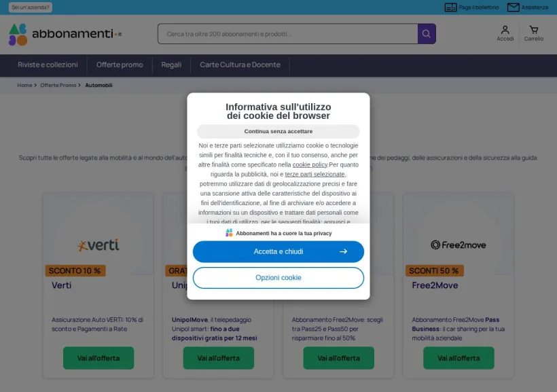This screenshot has width=557, height=392.
Task: Click Assicurazione Auto VERTI description
Action: (97, 324)
